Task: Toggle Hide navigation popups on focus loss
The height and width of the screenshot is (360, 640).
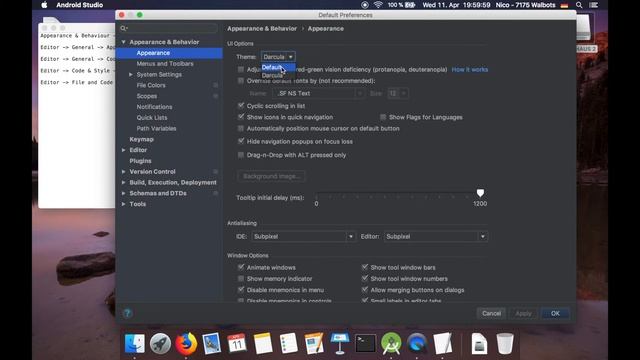Action: click(241, 141)
